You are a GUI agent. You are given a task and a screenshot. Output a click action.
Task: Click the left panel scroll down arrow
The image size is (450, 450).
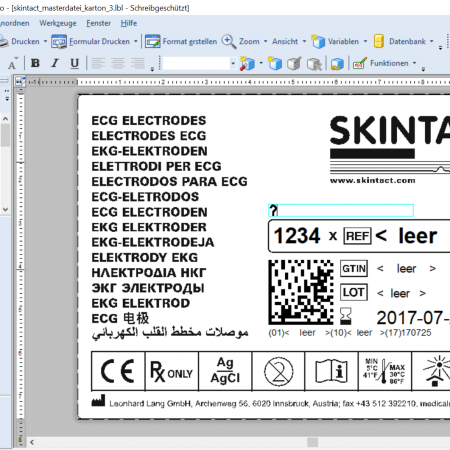click(x=5, y=210)
